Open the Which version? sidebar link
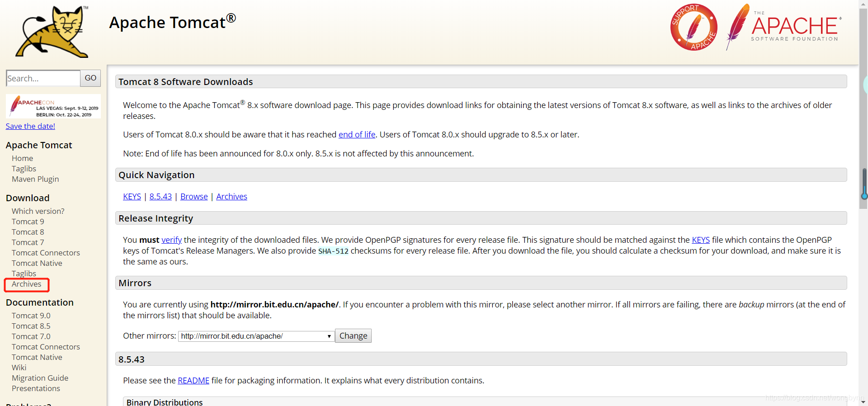 (38, 211)
